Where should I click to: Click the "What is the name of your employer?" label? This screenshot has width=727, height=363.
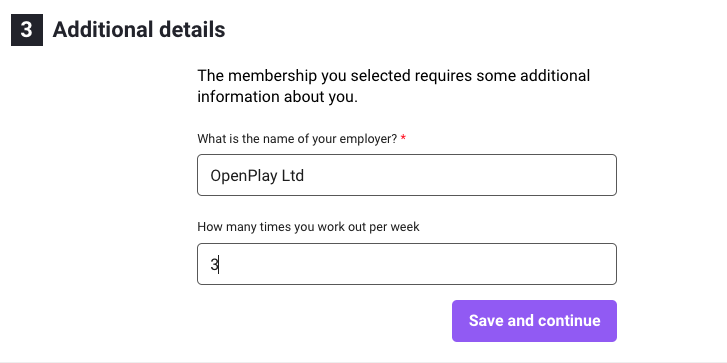pos(297,139)
